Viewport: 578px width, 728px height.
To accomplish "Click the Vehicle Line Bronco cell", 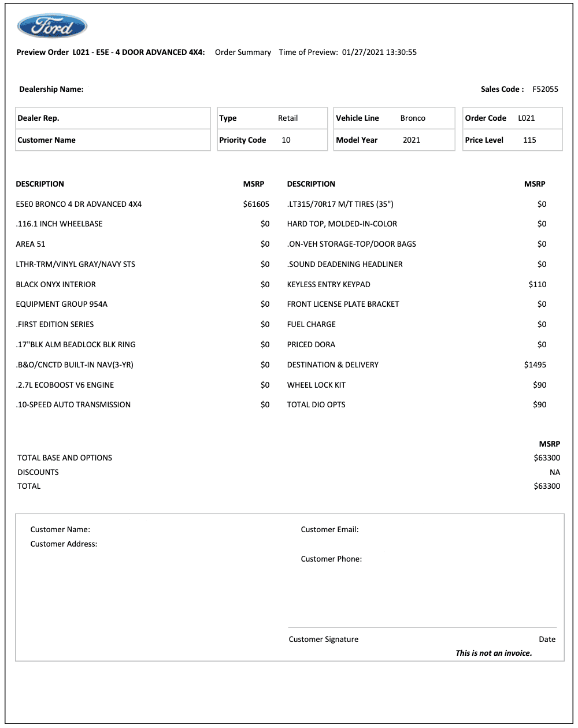I will pos(394,118).
